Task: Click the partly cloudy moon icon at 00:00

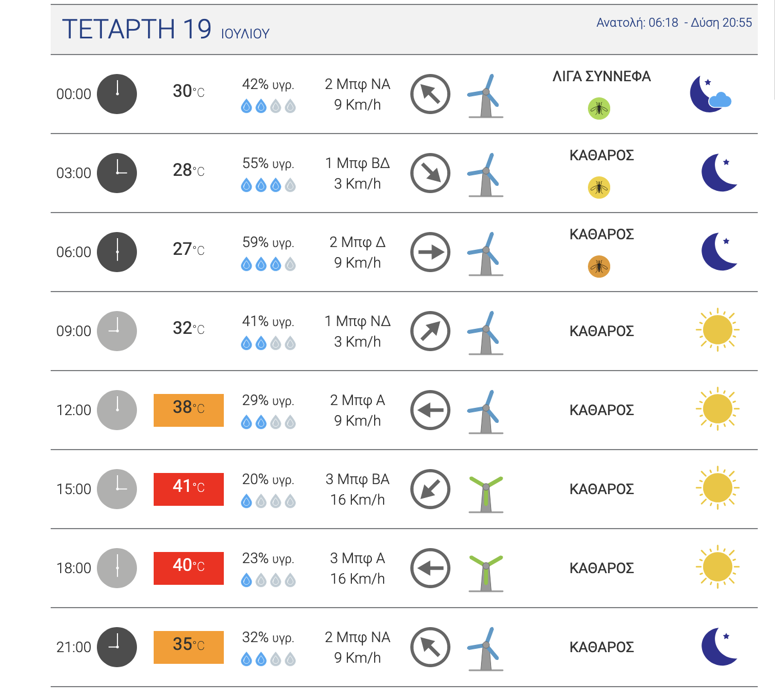Action: (710, 94)
